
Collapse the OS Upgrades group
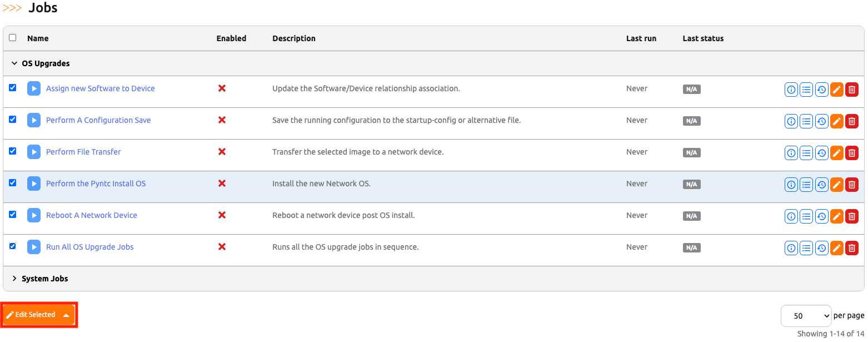click(x=14, y=63)
